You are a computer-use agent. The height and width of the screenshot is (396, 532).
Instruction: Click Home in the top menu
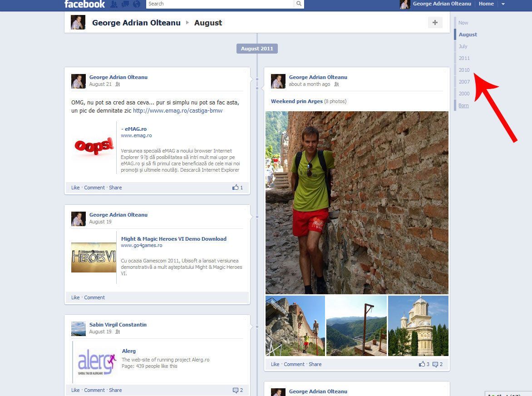(x=486, y=4)
